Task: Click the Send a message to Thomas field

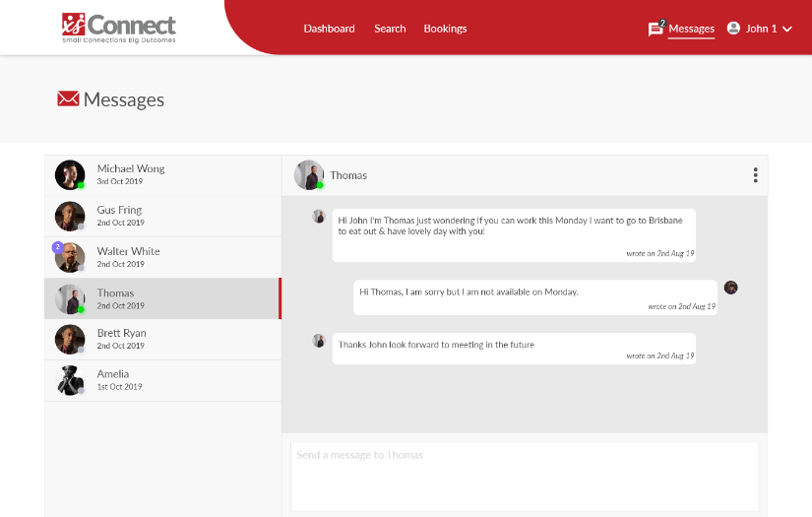Action: (524, 476)
